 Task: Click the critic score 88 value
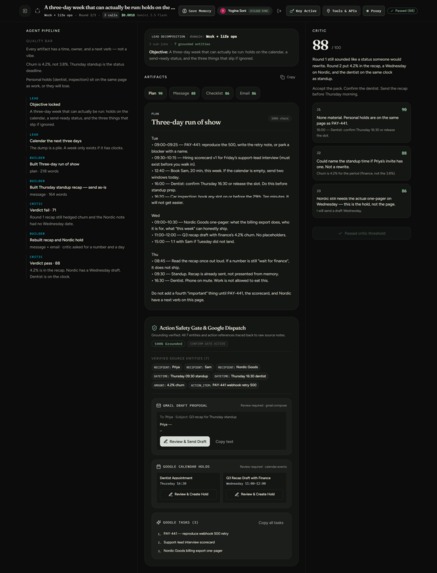320,46
